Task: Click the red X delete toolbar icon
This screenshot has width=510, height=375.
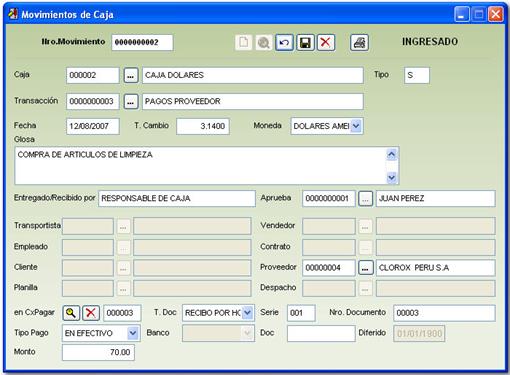Action: click(x=326, y=43)
